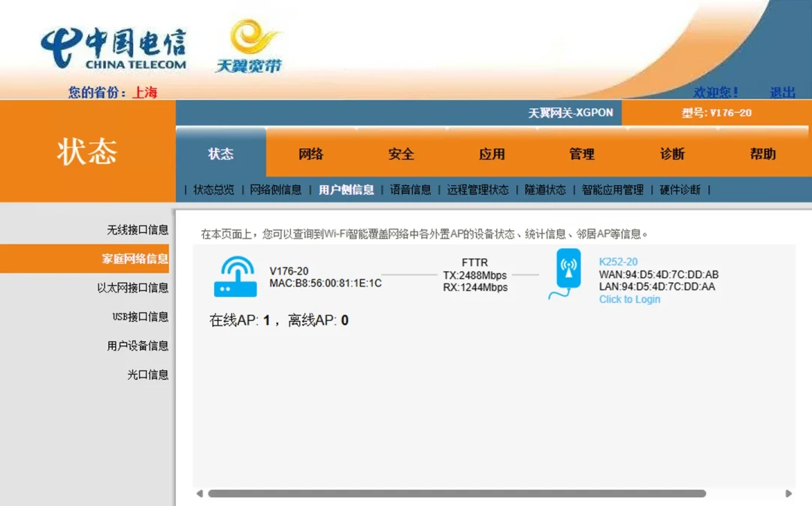This screenshot has height=506, width=812.
Task: Open 隧道状态 submenu
Action: [x=545, y=189]
